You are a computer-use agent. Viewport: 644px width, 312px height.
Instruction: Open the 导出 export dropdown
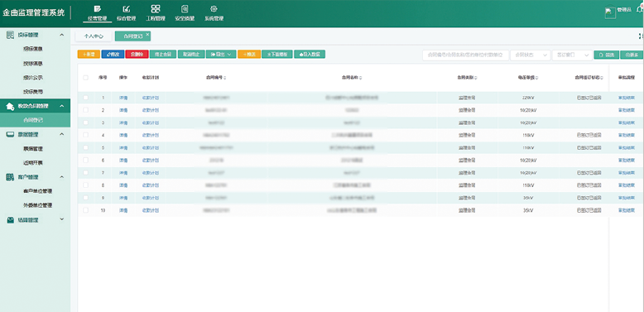click(x=221, y=54)
